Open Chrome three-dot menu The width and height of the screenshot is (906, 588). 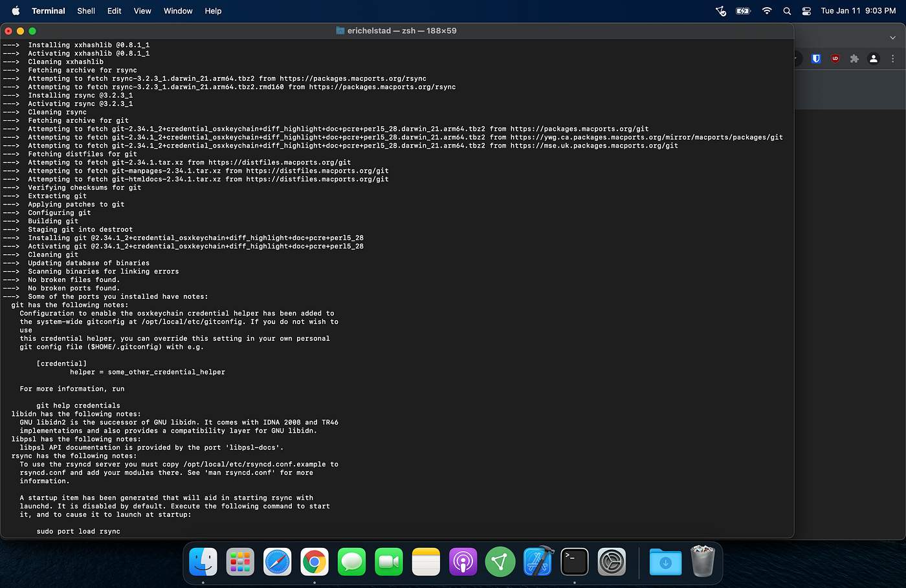click(x=893, y=59)
